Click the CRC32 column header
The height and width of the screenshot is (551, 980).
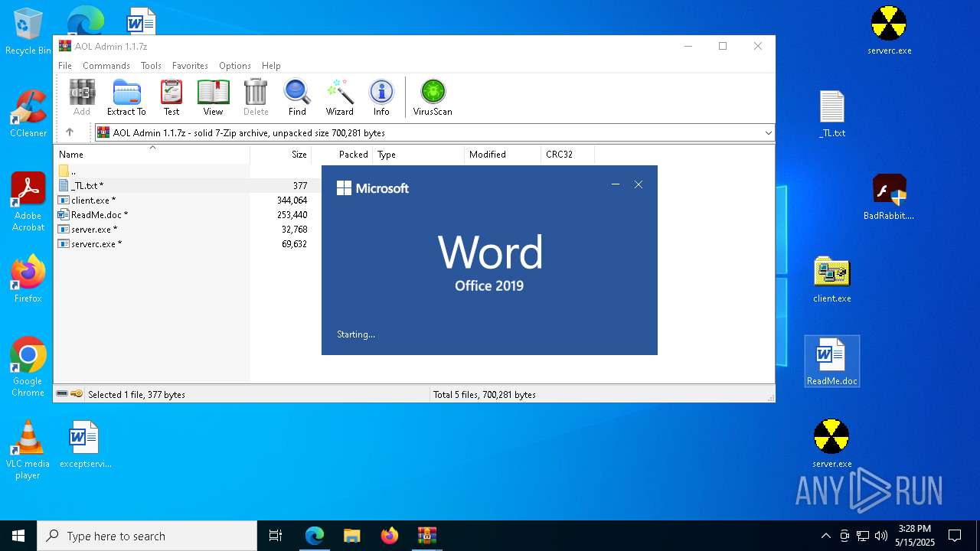click(567, 155)
